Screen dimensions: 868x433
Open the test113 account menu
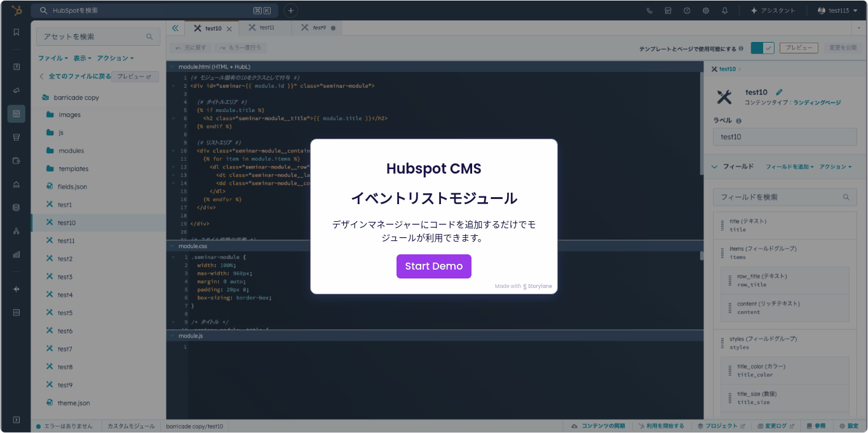(x=837, y=11)
